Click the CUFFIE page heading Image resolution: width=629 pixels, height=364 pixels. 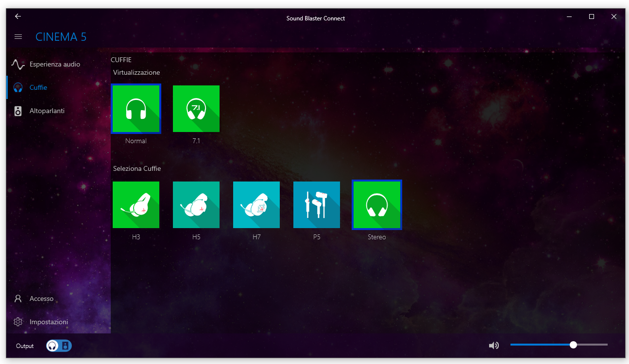point(121,60)
